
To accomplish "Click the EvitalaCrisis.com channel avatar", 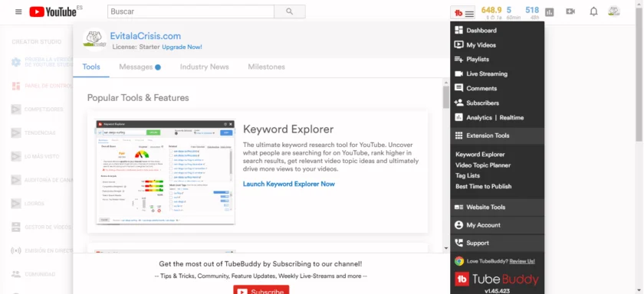I will (x=94, y=40).
